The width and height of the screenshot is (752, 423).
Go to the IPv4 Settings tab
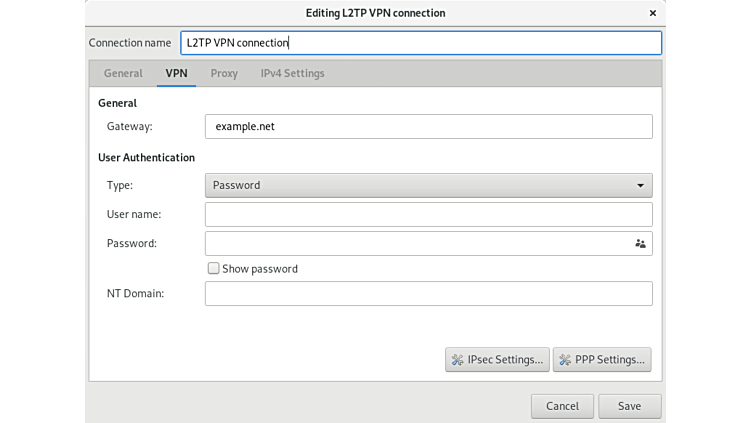[292, 73]
